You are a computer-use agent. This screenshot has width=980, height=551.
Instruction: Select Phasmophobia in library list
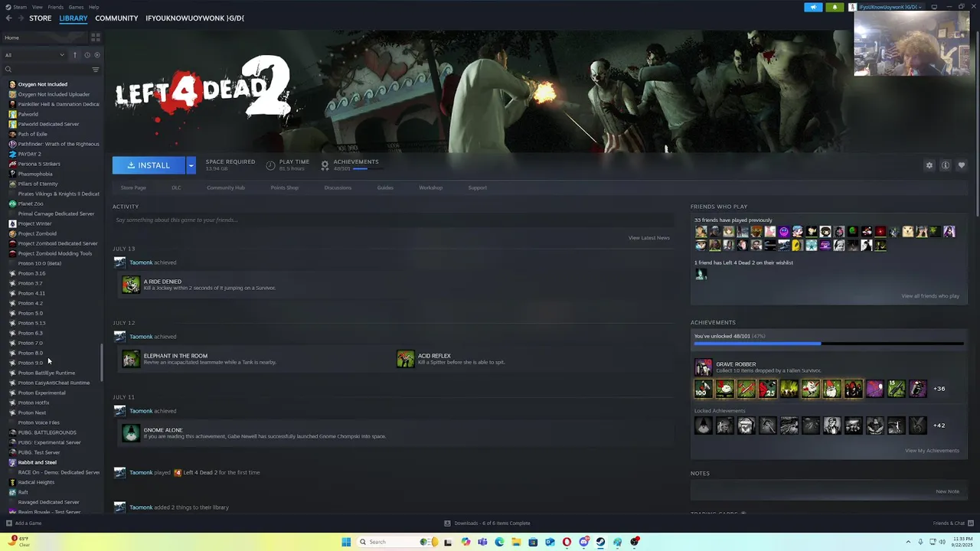pyautogui.click(x=35, y=174)
